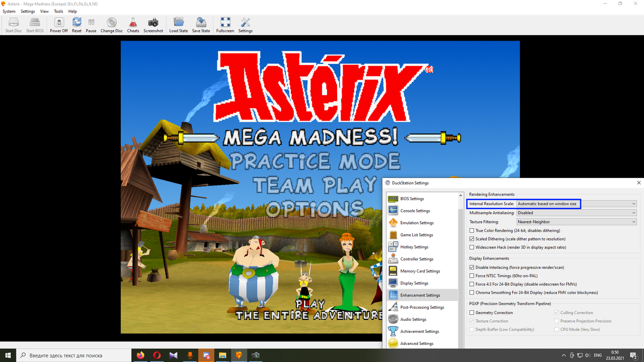The height and width of the screenshot is (362, 644).
Task: Open the Windows Start menu
Action: pyautogui.click(x=8, y=355)
